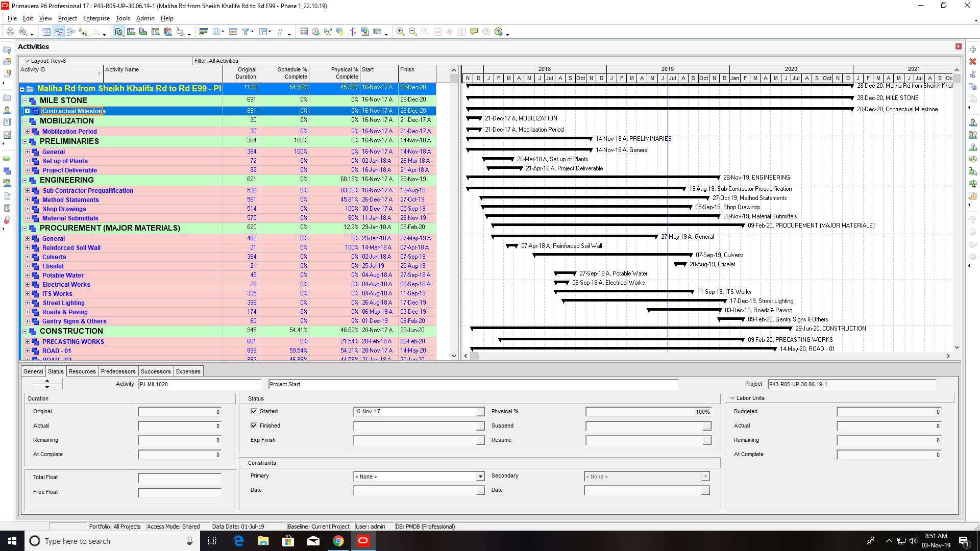
Task: Open the Tools menu
Action: point(123,18)
